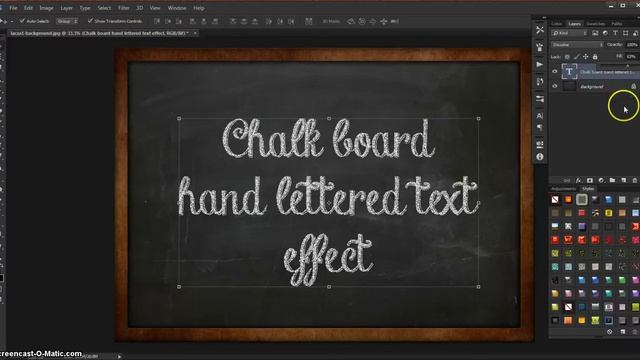This screenshot has width=640, height=360.
Task: Select the document tab of the open file
Action: [x=99, y=33]
